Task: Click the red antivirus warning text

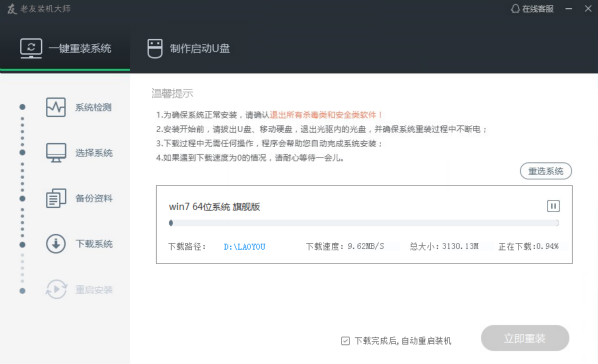Action: (x=326, y=115)
